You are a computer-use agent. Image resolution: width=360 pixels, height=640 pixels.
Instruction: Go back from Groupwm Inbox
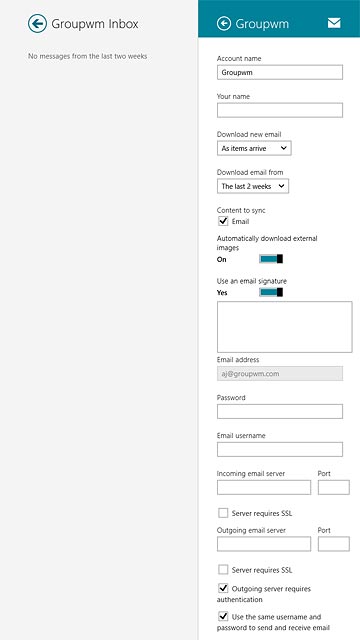(37, 24)
